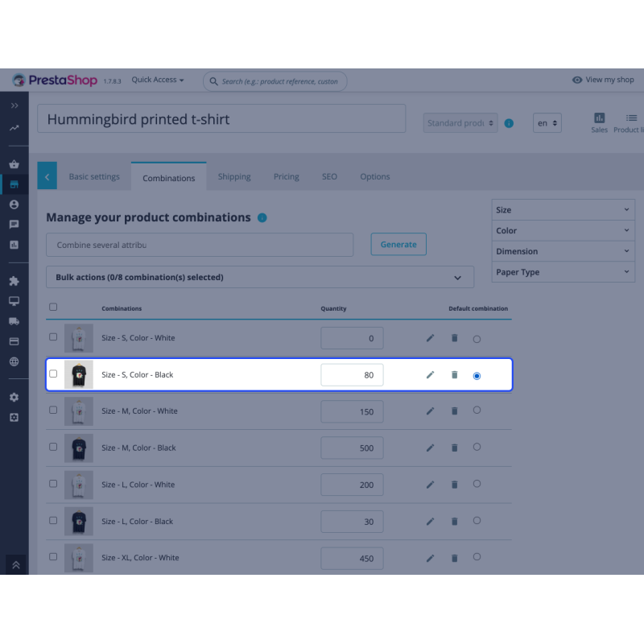644x644 pixels.
Task: Check the Size - L, Color - White row
Action: (x=53, y=484)
